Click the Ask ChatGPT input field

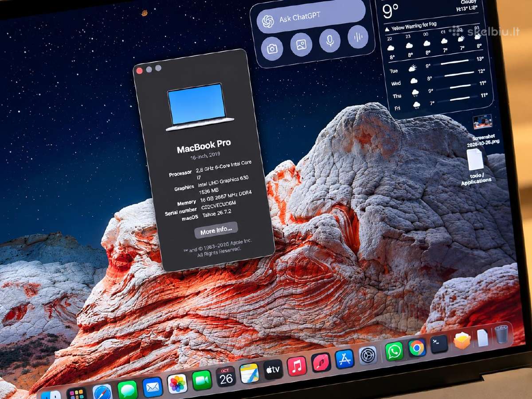pyautogui.click(x=311, y=16)
